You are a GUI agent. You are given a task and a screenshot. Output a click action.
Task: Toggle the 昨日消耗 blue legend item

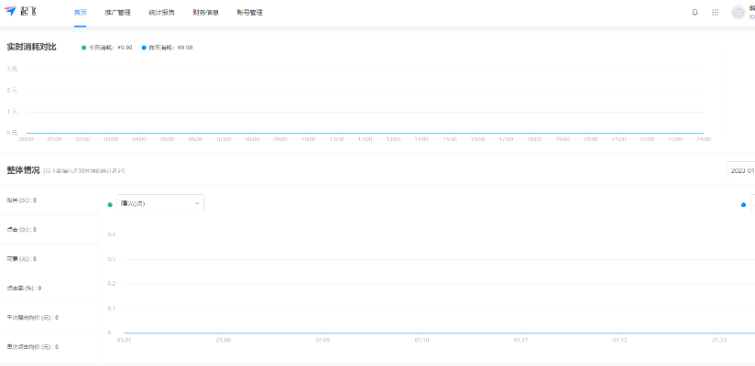[x=167, y=48]
